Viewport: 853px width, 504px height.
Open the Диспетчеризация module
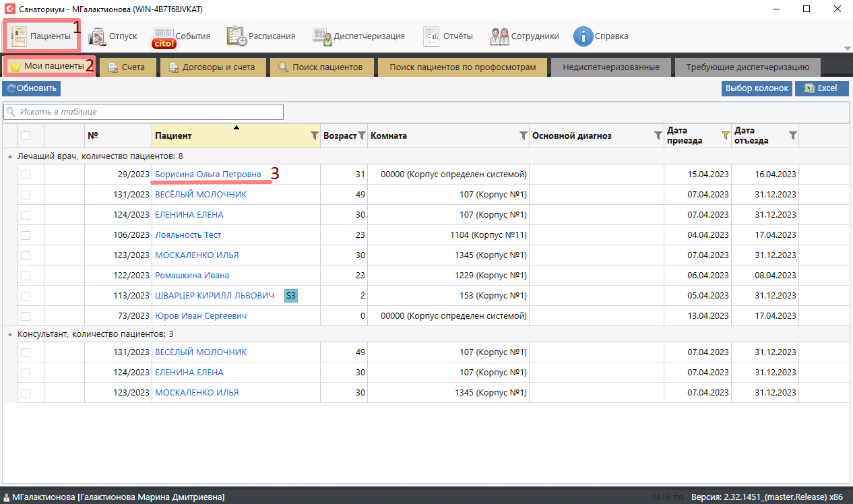tap(323, 36)
